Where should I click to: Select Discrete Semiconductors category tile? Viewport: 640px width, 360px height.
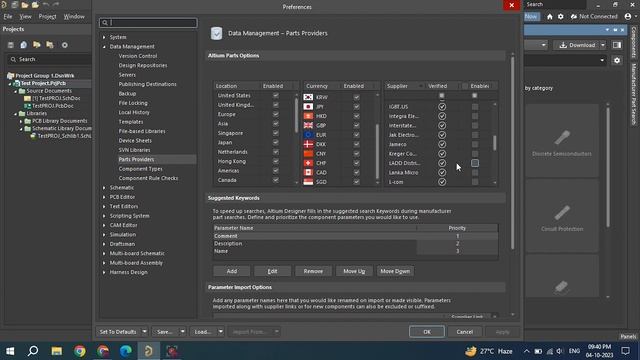tap(562, 140)
